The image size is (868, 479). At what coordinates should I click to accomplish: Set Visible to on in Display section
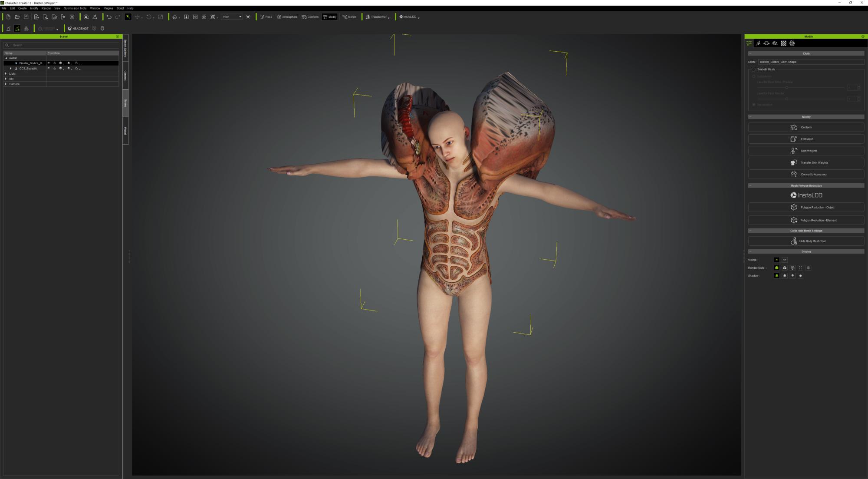776,260
